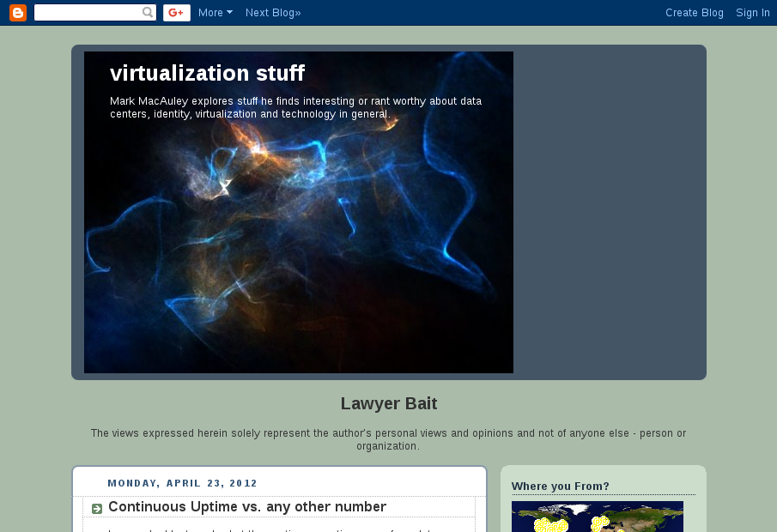Click the Monday, April 23, 2012 date header
777x532 pixels.
183,483
